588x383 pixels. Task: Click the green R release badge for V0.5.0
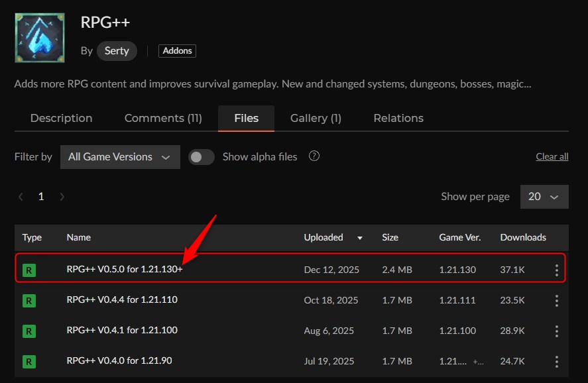[29, 270]
